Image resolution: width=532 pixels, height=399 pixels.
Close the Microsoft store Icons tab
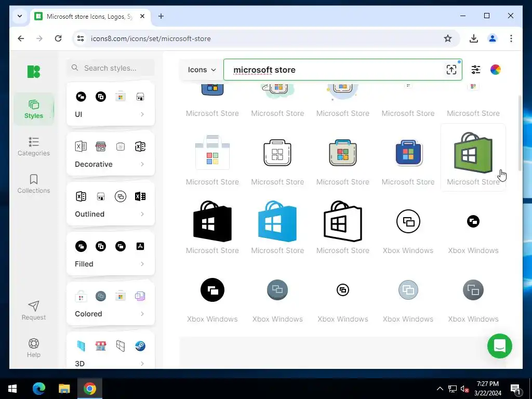142,16
